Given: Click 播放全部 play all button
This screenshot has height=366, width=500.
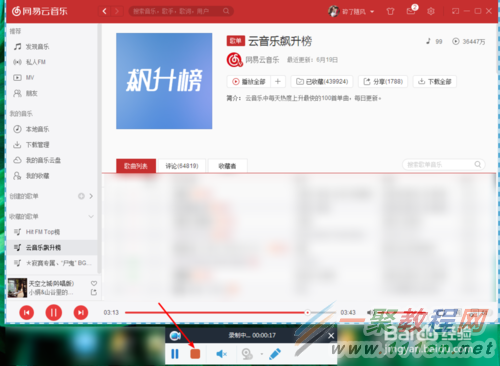Looking at the screenshot, I should [x=249, y=82].
